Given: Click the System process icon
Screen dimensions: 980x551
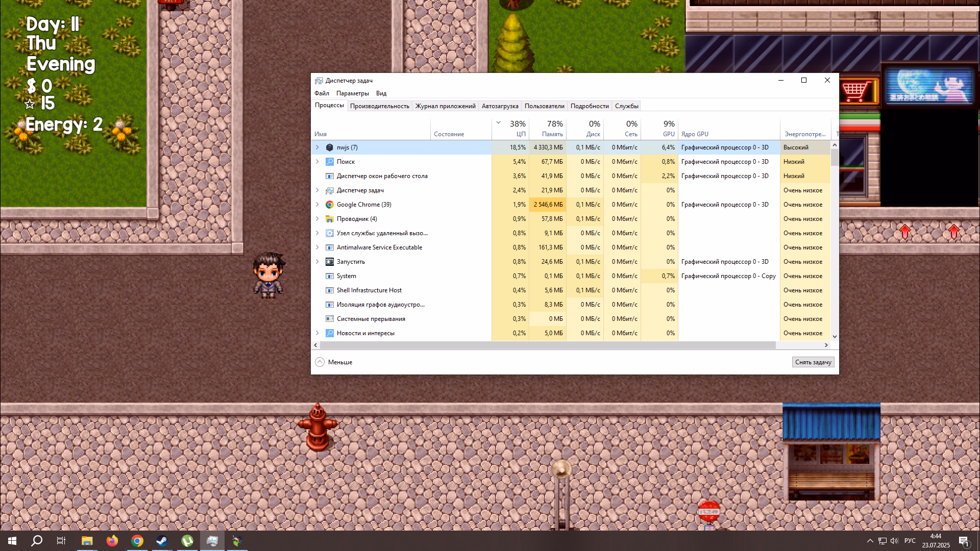Looking at the screenshot, I should [330, 276].
